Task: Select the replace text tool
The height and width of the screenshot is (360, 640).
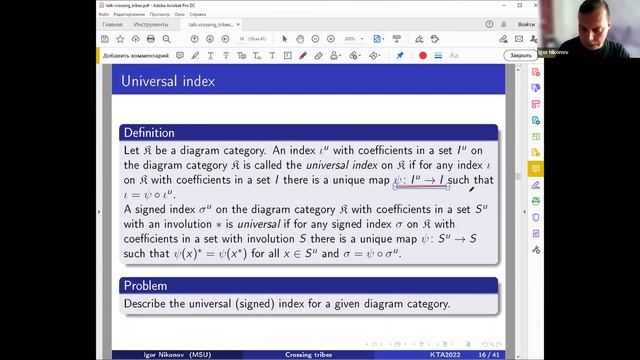Action: click(x=241, y=56)
